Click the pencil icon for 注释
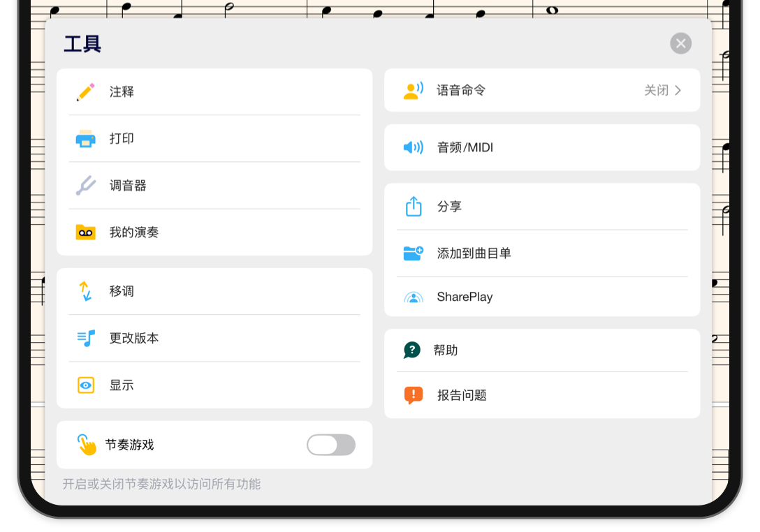760x532 pixels. pyautogui.click(x=85, y=92)
